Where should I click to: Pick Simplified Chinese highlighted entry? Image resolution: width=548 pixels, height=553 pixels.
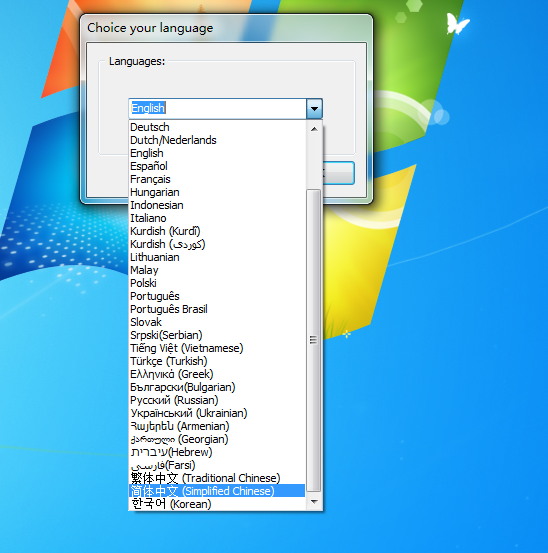pos(217,491)
